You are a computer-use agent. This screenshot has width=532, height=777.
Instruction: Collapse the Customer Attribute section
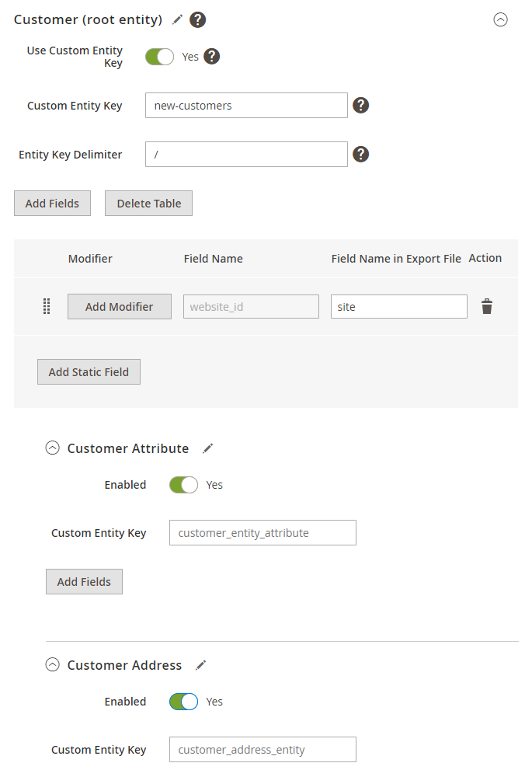click(53, 448)
